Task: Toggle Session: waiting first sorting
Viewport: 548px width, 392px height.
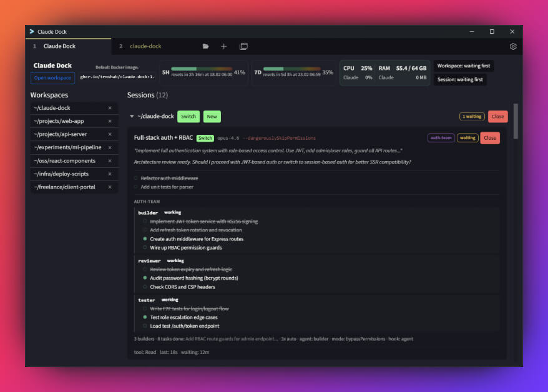Action: click(x=460, y=80)
